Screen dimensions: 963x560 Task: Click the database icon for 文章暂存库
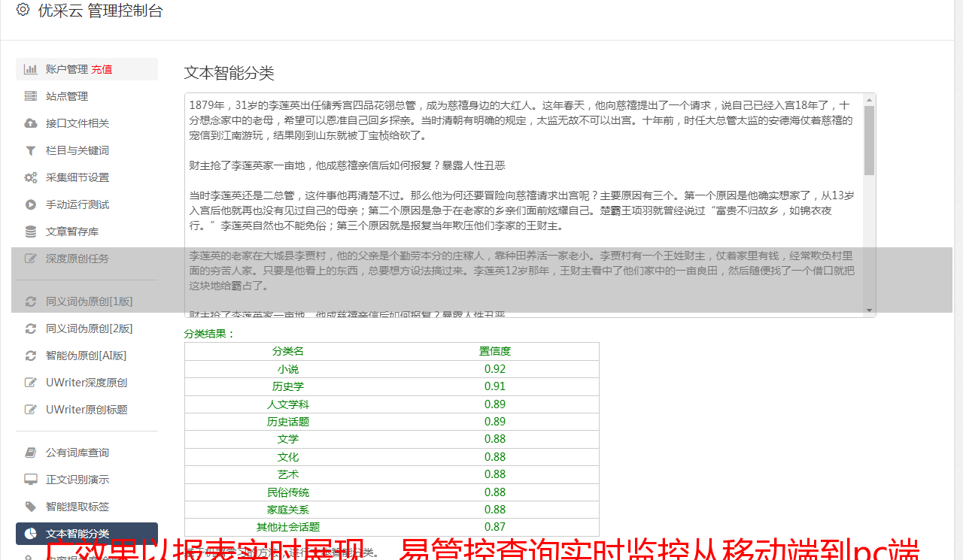point(31,232)
